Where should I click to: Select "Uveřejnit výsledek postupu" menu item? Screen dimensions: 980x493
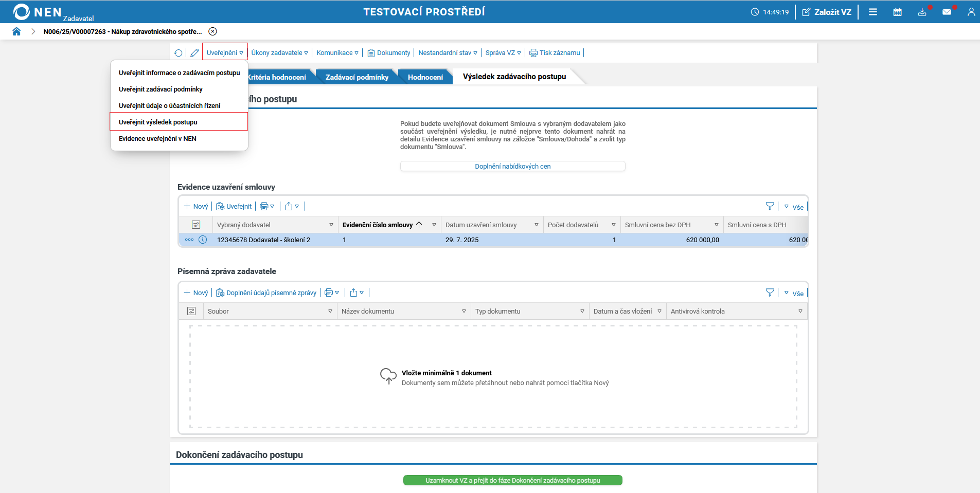pyautogui.click(x=157, y=122)
